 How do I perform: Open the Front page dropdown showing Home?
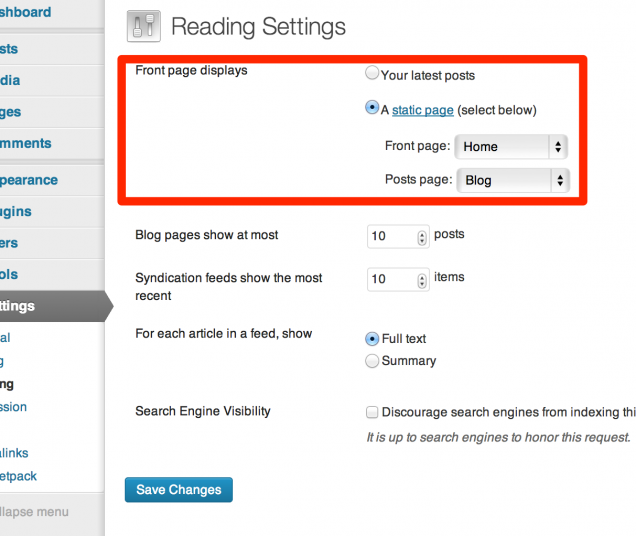(x=511, y=146)
